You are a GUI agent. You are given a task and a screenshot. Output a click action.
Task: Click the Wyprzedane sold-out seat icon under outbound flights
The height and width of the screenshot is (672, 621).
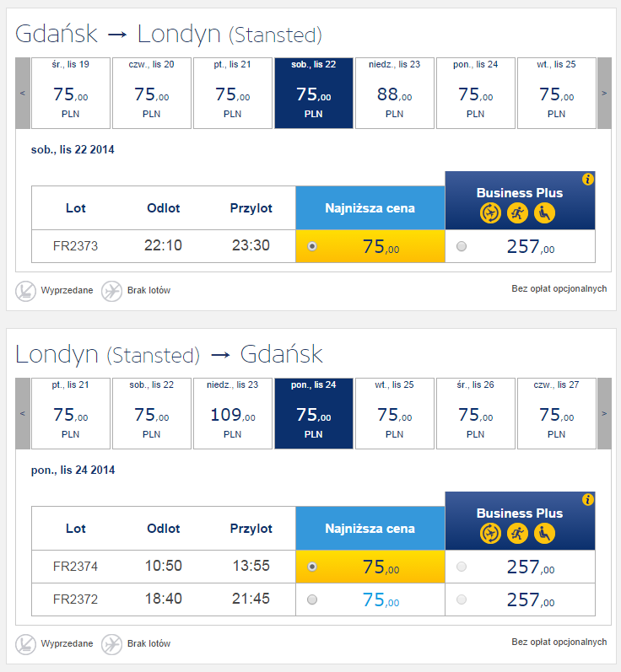coord(25,291)
